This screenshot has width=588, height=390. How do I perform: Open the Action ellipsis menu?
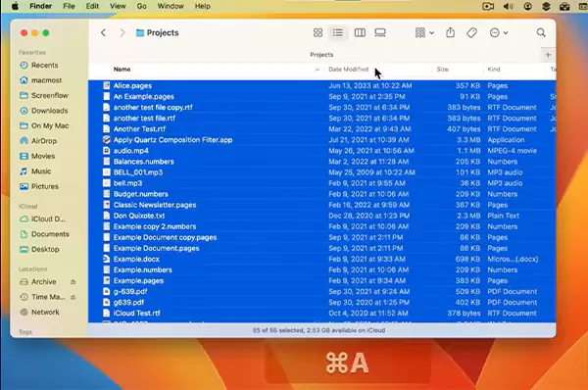499,33
